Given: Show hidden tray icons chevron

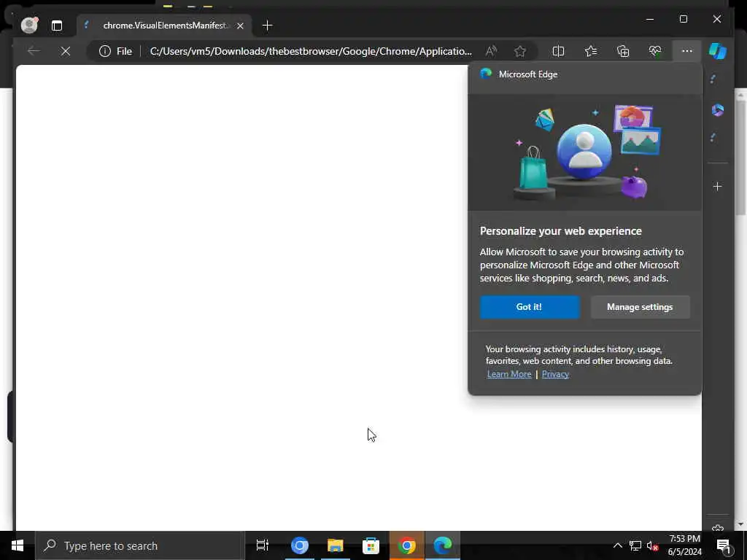Looking at the screenshot, I should (617, 545).
